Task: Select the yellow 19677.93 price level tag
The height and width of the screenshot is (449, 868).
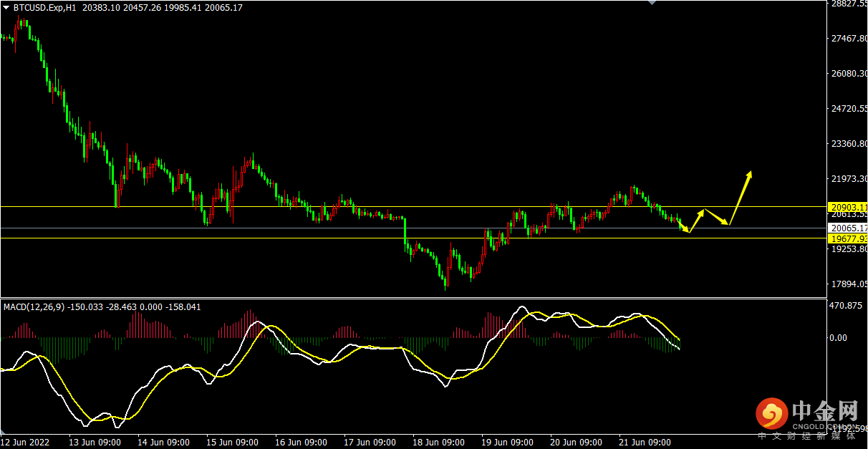Action: pos(847,238)
